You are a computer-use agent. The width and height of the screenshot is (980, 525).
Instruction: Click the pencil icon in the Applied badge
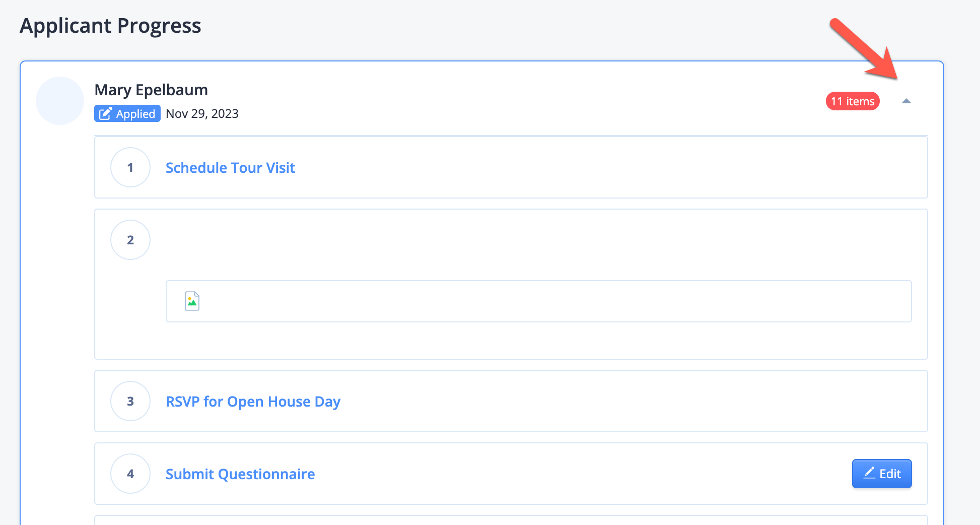(x=105, y=114)
